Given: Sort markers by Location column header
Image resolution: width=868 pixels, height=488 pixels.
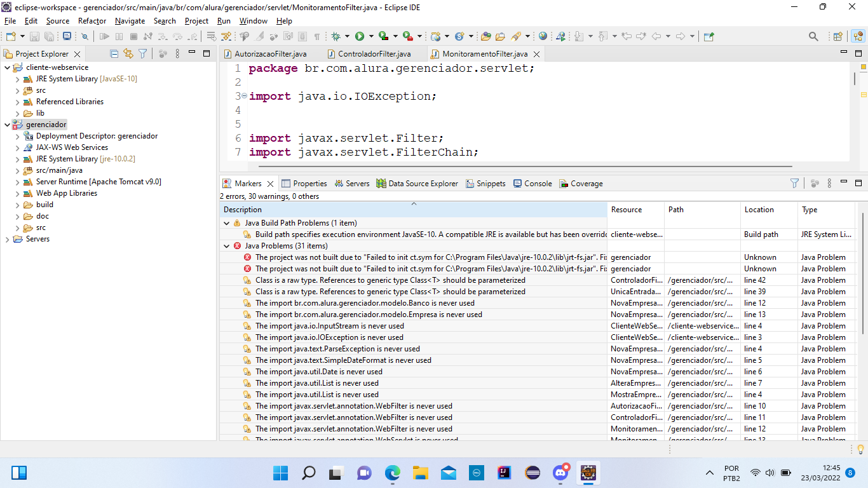Looking at the screenshot, I should pos(769,210).
